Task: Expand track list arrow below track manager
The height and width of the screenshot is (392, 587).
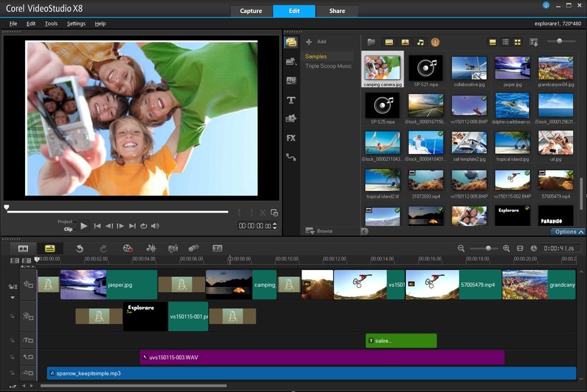Action: click(x=12, y=298)
